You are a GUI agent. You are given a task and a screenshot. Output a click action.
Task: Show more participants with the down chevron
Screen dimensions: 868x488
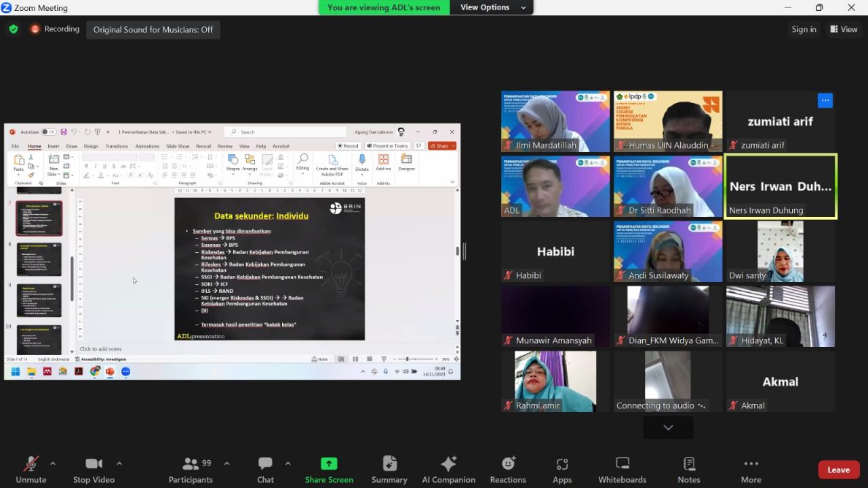click(x=668, y=427)
